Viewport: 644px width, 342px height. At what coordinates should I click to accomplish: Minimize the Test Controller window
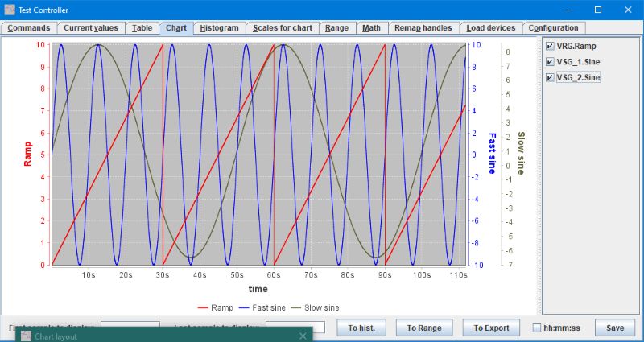[568, 10]
